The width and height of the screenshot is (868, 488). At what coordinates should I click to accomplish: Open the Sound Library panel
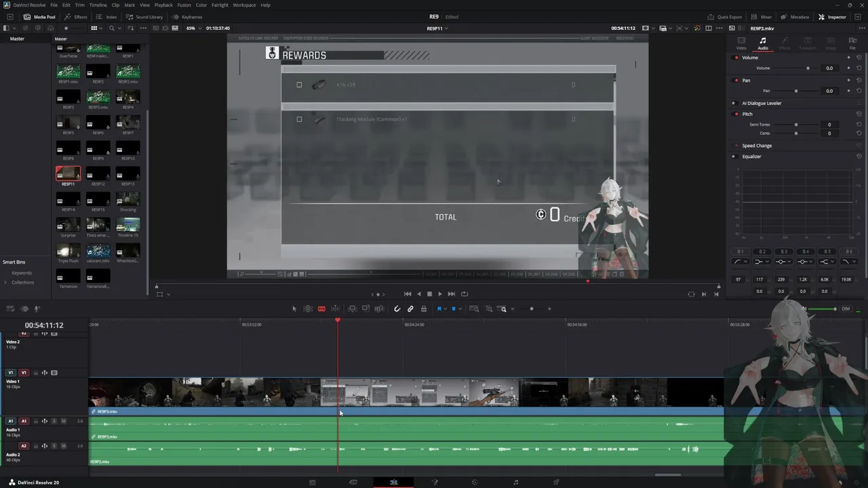click(x=144, y=17)
